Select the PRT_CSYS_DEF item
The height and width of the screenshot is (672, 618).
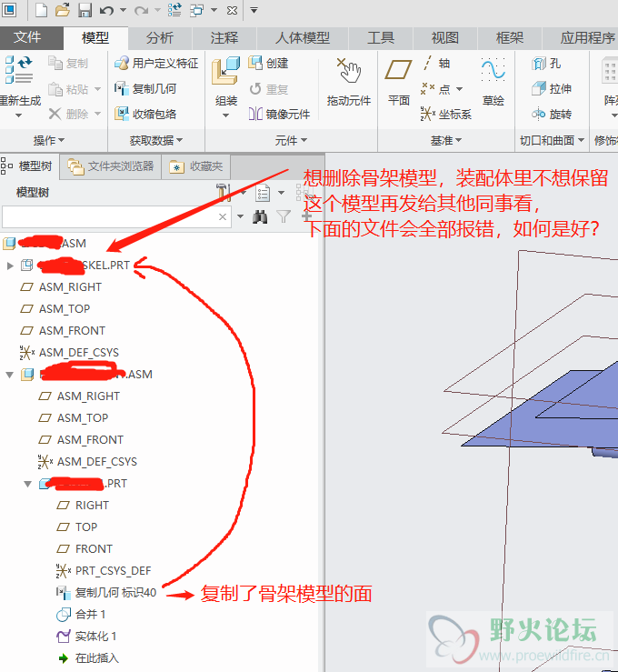tap(104, 570)
